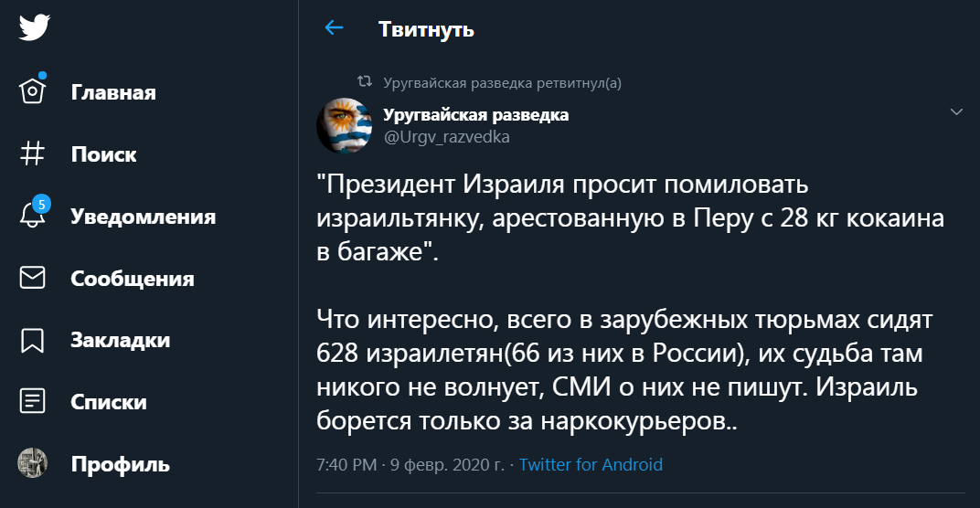
Task: Click the small profile avatar in sidebar
Action: [x=33, y=463]
